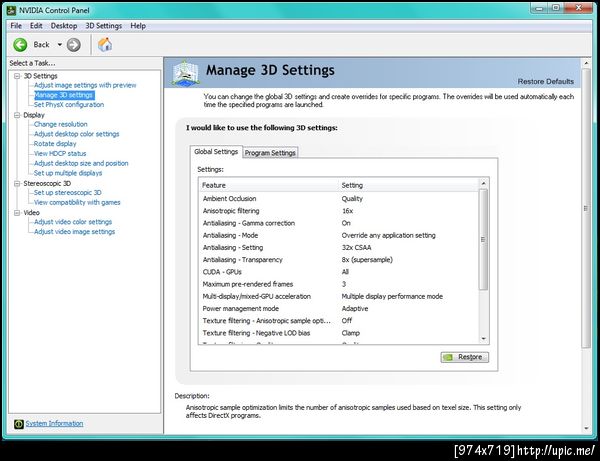600x461 pixels.
Task: Select Multi-display/mixed-GPU acceleration row
Action: coord(339,296)
